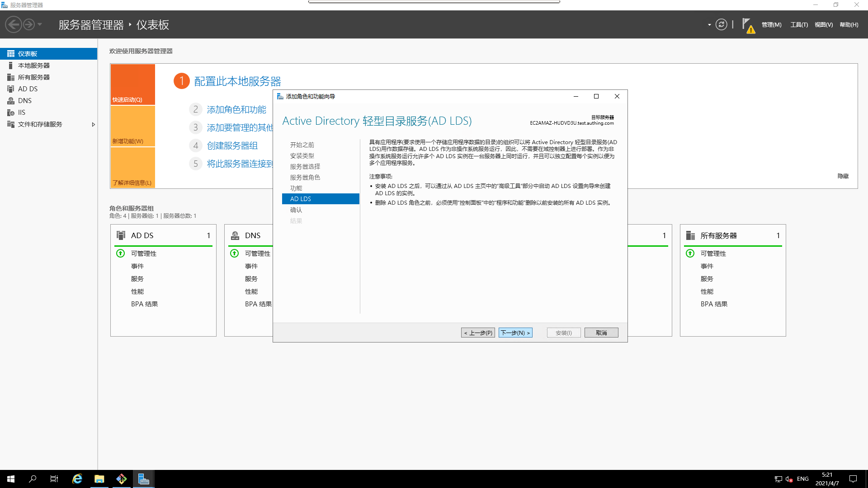
Task: Click 隐藏 to hide welcome panel
Action: click(843, 176)
